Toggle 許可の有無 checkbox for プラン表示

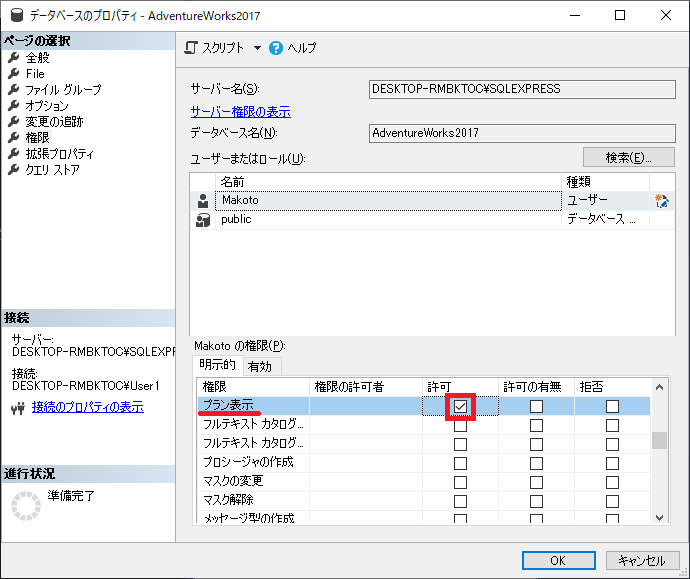pyautogui.click(x=536, y=406)
